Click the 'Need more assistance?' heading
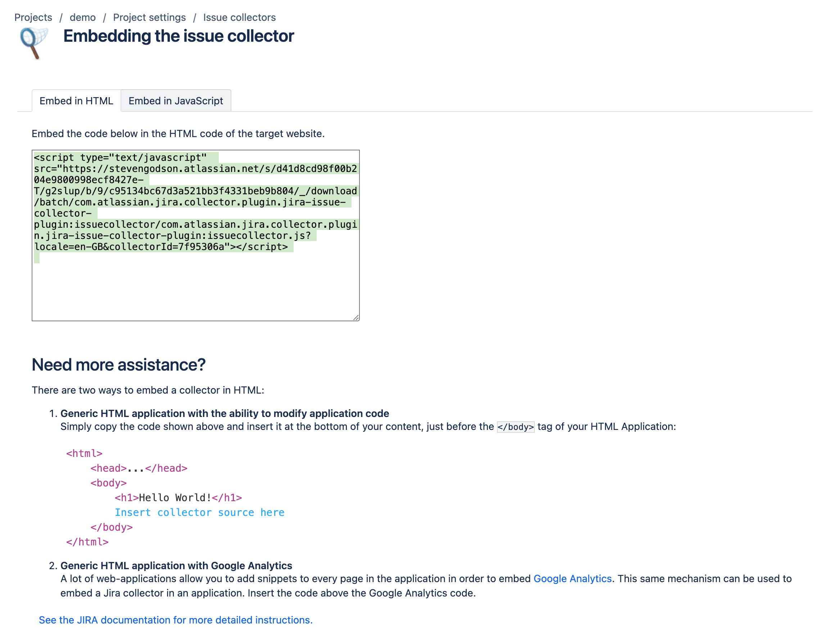Image resolution: width=819 pixels, height=644 pixels. (118, 365)
